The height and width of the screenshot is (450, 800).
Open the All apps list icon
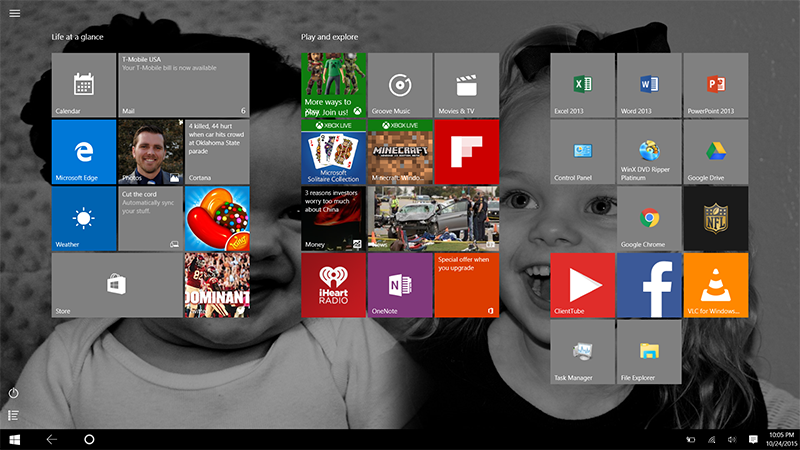[14, 416]
